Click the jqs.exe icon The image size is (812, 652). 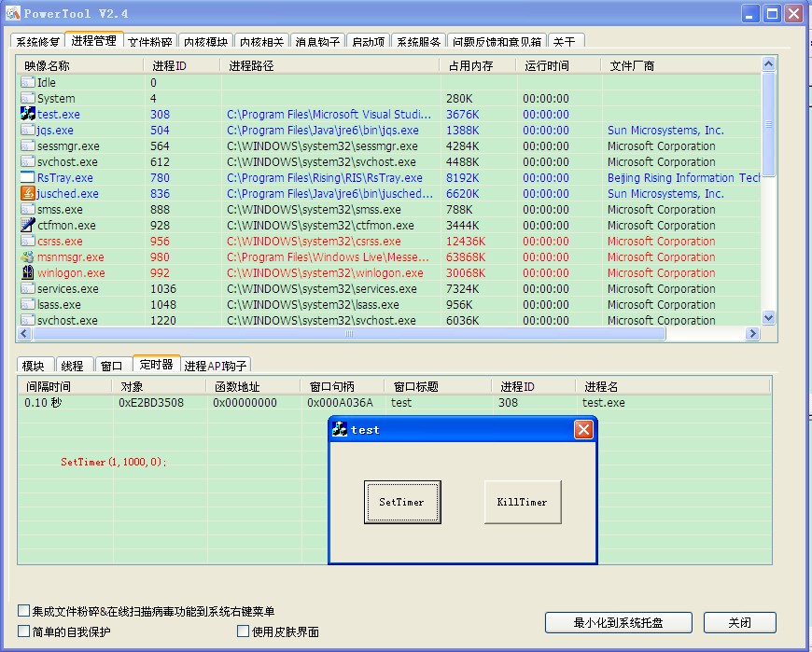[27, 130]
